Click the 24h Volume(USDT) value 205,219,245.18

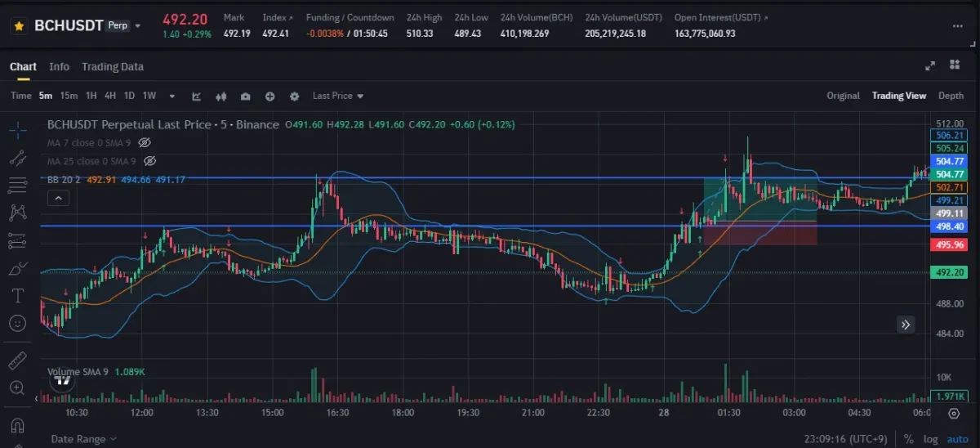pos(615,34)
